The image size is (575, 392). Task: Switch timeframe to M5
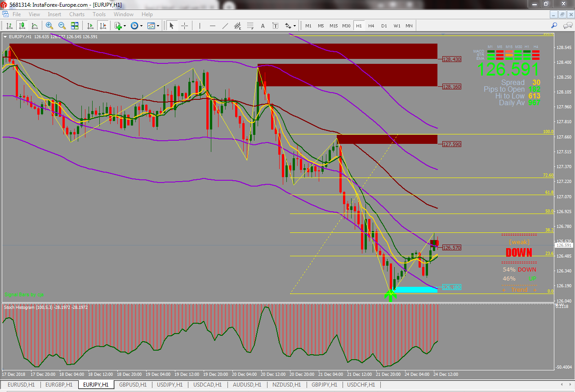pyautogui.click(x=321, y=26)
